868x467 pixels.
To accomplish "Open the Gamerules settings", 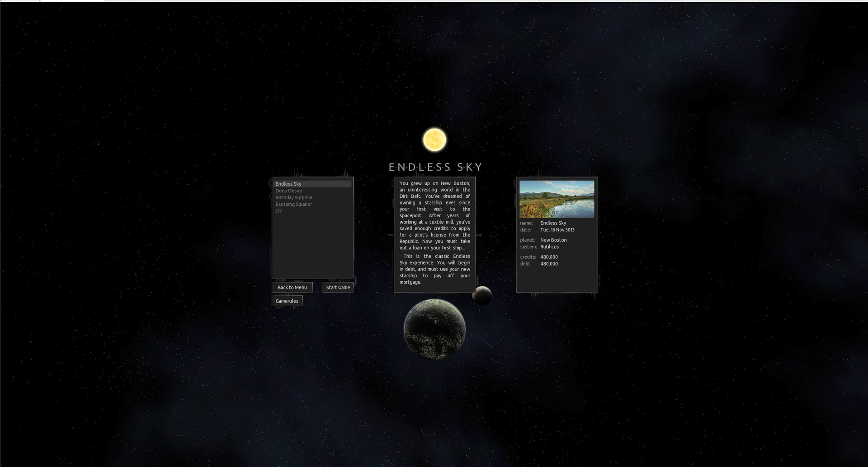I will pos(287,301).
